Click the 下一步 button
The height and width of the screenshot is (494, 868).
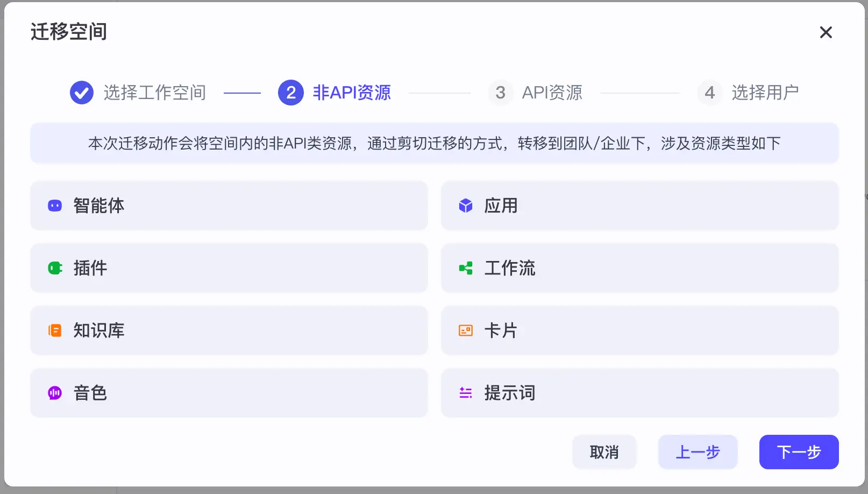[x=799, y=452]
